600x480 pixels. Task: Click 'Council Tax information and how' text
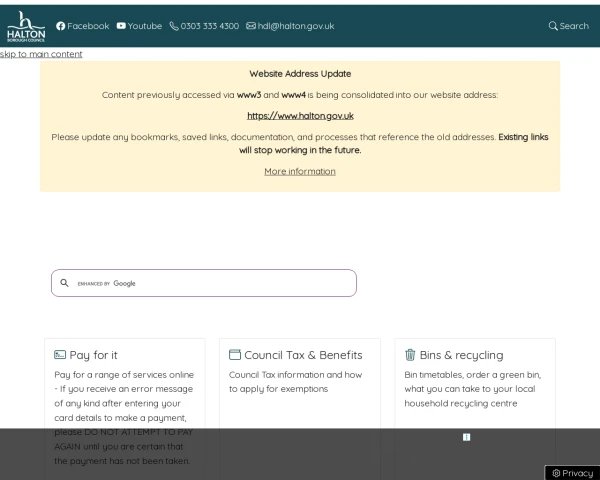[x=295, y=374]
